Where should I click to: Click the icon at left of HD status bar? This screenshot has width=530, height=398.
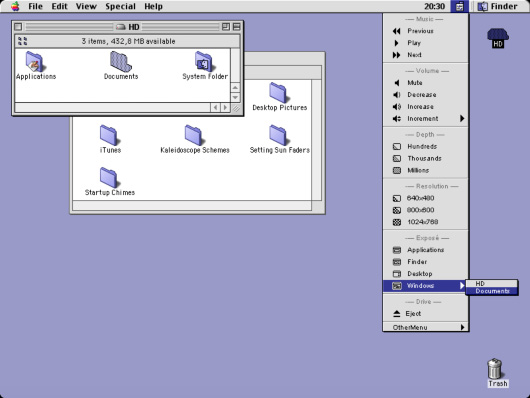(x=22, y=41)
